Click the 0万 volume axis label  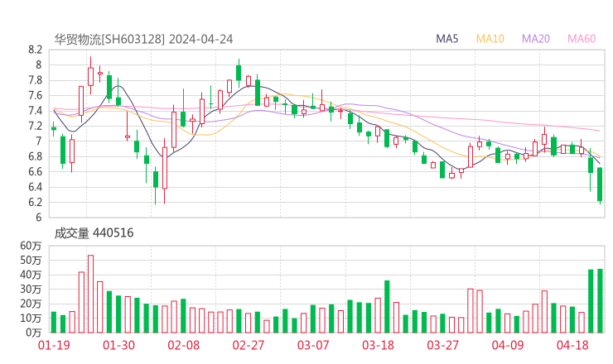[x=34, y=333]
